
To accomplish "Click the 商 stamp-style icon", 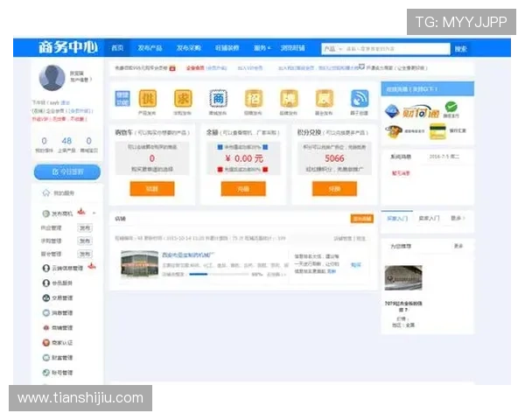I will click(218, 99).
